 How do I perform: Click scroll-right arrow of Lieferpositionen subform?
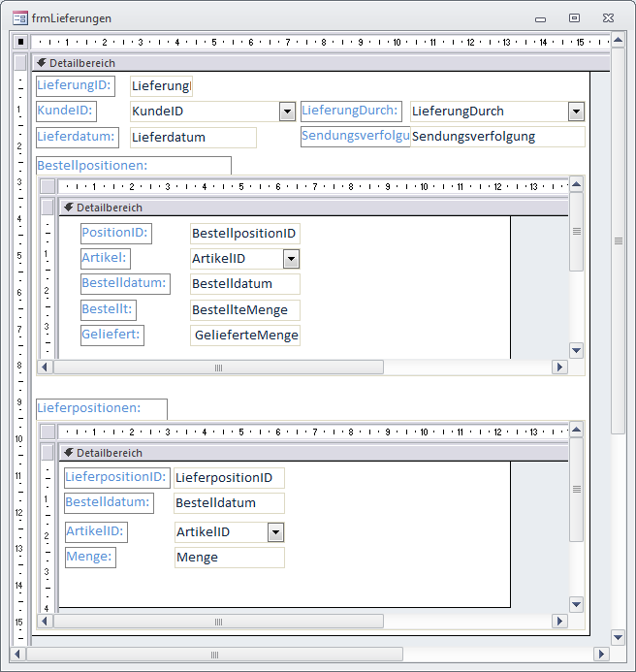(559, 621)
